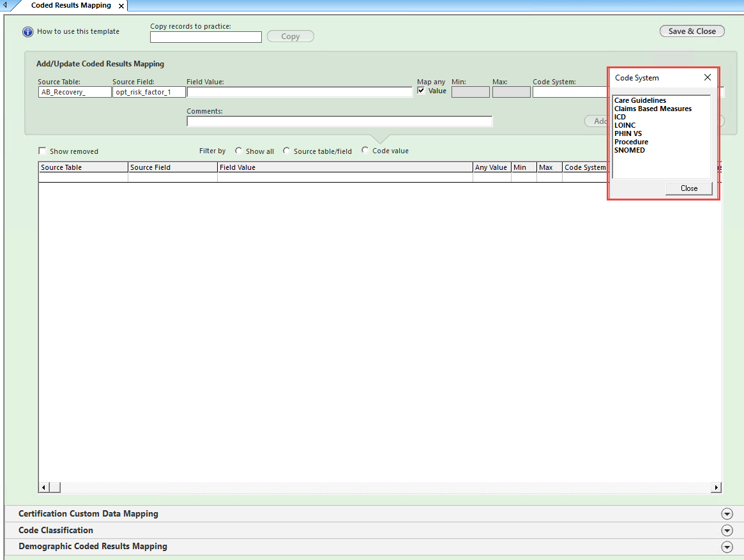Expand Demographic Coded Results Mapping section
This screenshot has height=560, width=744.
tap(727, 547)
